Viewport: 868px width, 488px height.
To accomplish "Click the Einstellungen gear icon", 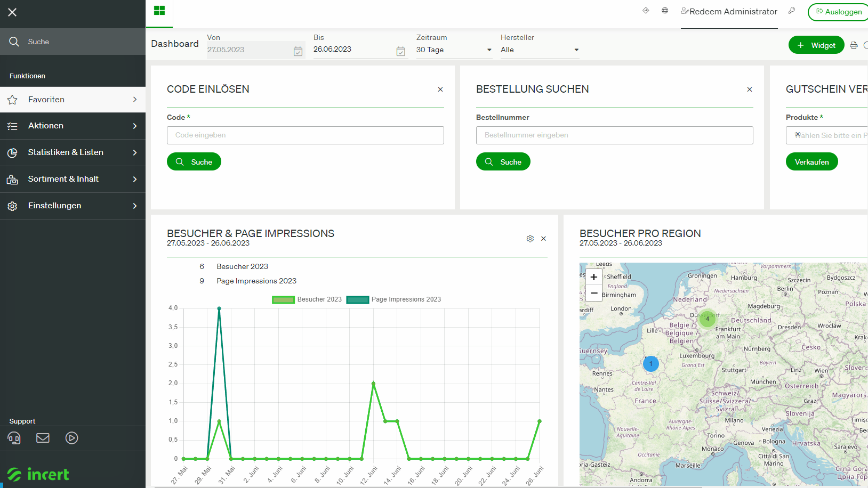I will [x=12, y=206].
